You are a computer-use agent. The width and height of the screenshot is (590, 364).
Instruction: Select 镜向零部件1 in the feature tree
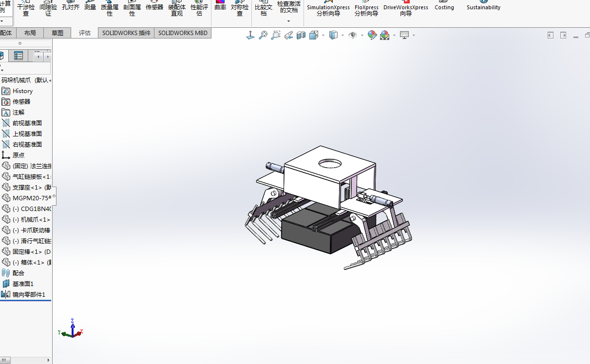click(x=29, y=295)
